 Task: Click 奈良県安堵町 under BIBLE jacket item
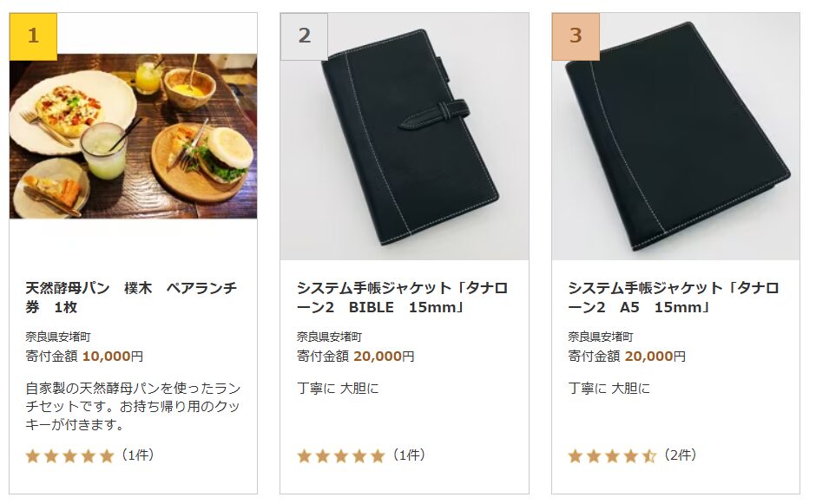(x=329, y=337)
